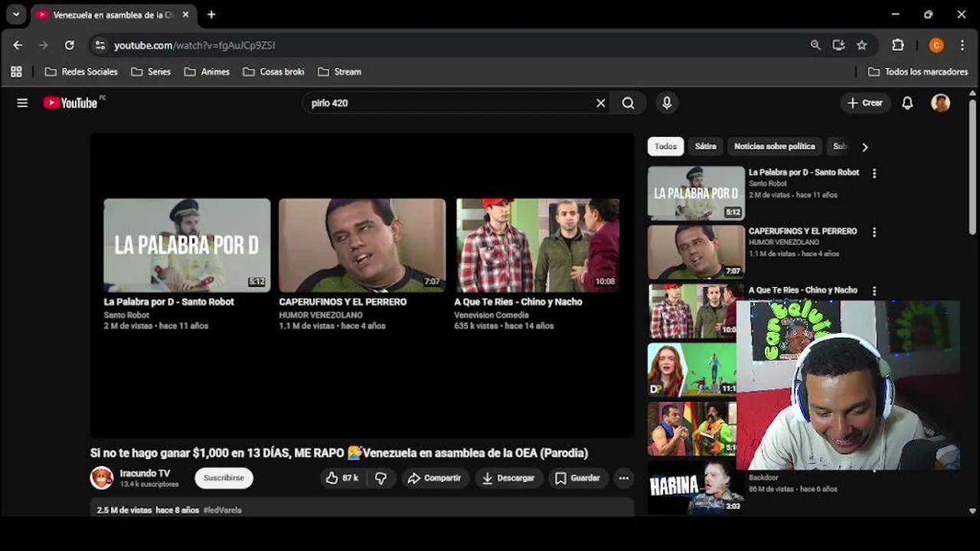The height and width of the screenshot is (551, 980).
Task: Play La Palabra por D end-screen thumbnail
Action: (187, 245)
